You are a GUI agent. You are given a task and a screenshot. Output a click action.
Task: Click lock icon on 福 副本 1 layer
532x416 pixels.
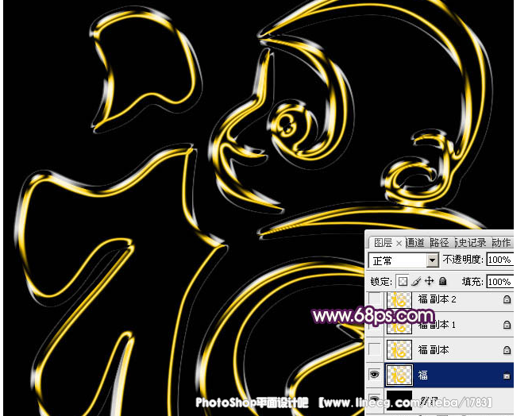click(507, 325)
